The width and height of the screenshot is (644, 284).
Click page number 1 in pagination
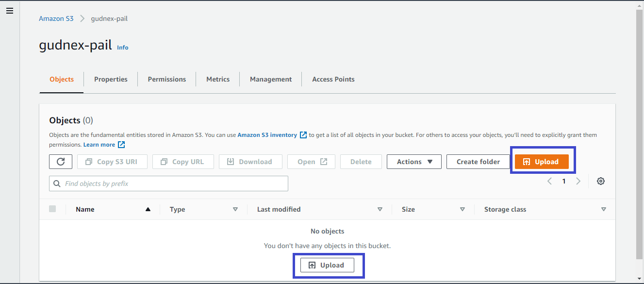tap(564, 181)
